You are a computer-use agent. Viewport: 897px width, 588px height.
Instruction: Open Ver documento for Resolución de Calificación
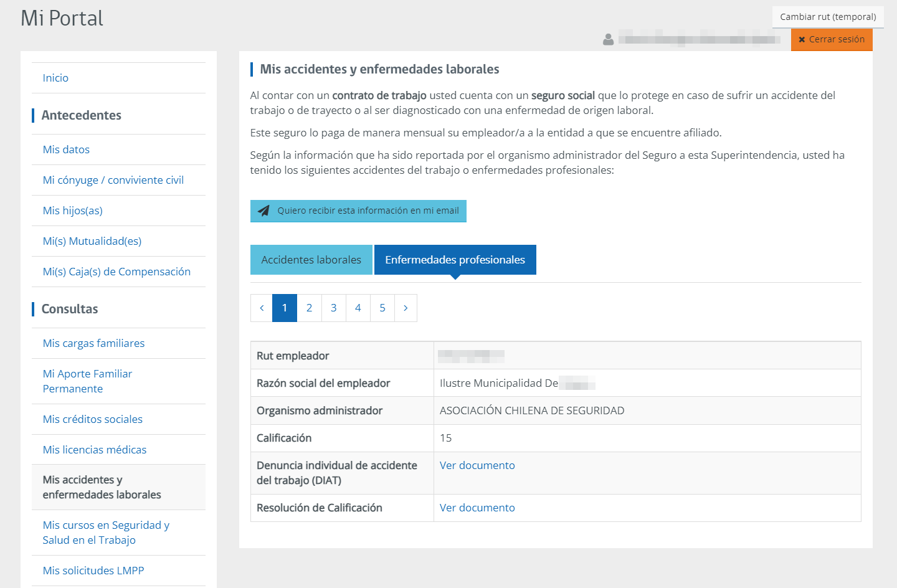coord(477,508)
